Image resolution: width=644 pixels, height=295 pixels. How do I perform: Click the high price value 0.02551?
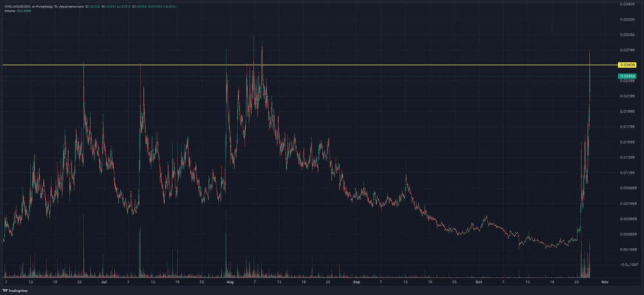(110, 6)
